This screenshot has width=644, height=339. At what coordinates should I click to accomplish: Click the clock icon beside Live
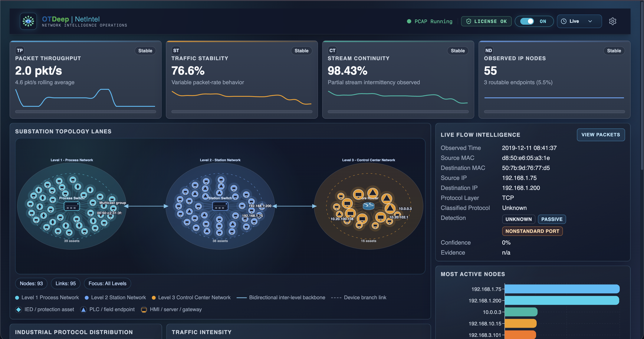pyautogui.click(x=564, y=21)
